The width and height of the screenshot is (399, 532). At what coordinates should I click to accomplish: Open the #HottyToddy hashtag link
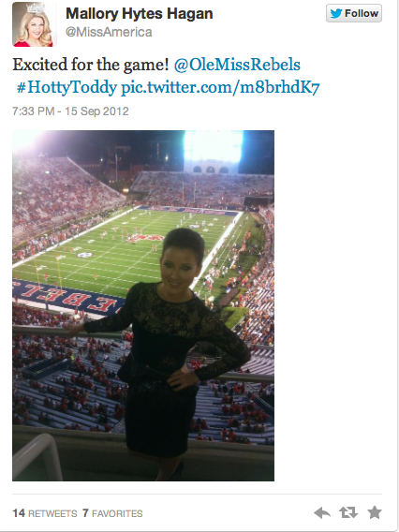[x=66, y=87]
